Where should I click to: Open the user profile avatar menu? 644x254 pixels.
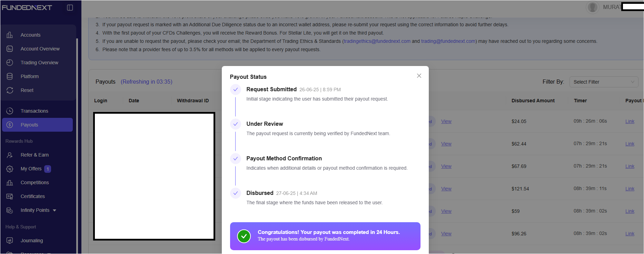592,7
